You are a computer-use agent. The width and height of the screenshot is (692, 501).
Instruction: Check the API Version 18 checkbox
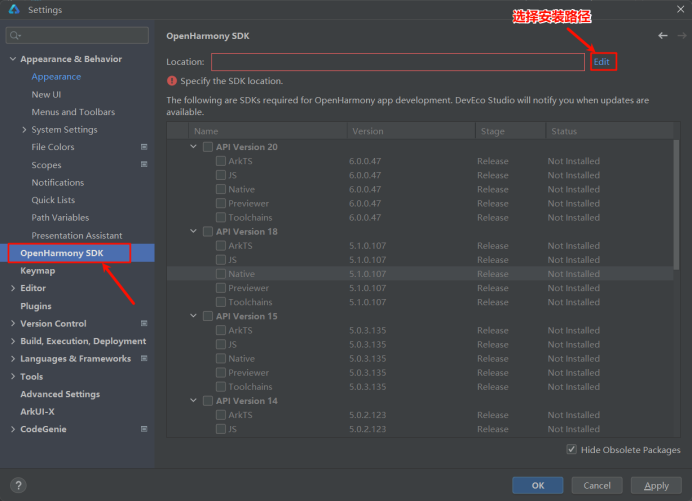[208, 232]
